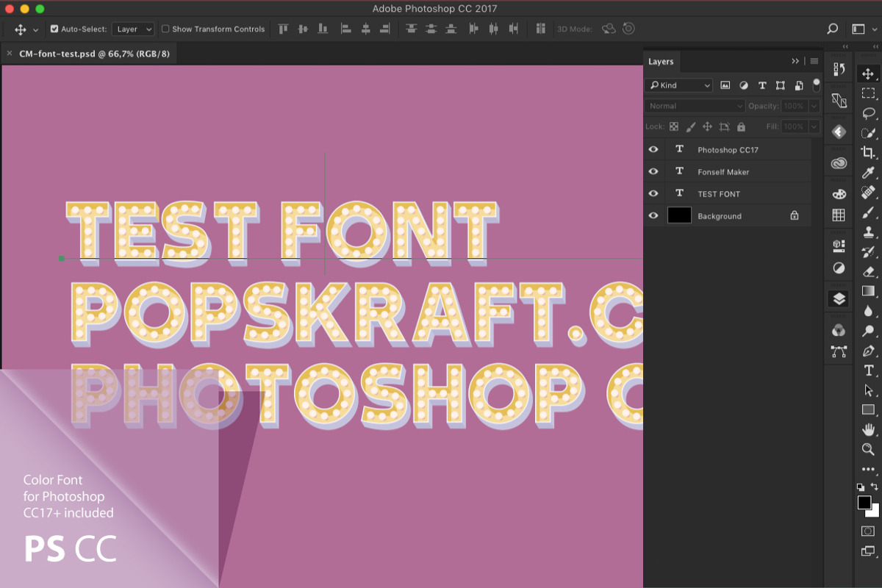Open the History panel icon
This screenshot has width=882, height=588.
pyautogui.click(x=839, y=68)
